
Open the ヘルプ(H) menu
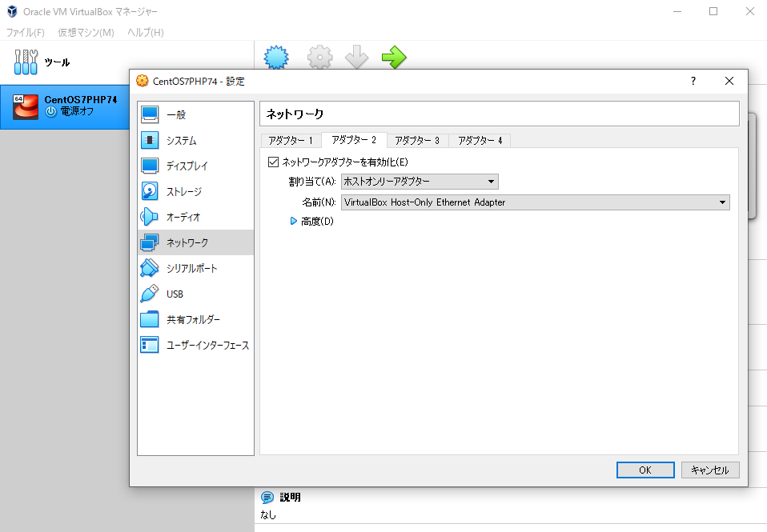coord(145,32)
